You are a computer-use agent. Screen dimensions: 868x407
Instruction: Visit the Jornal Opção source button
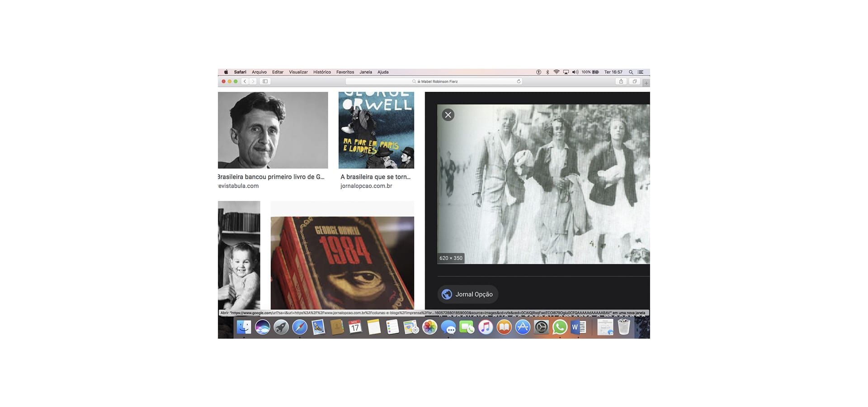click(468, 294)
